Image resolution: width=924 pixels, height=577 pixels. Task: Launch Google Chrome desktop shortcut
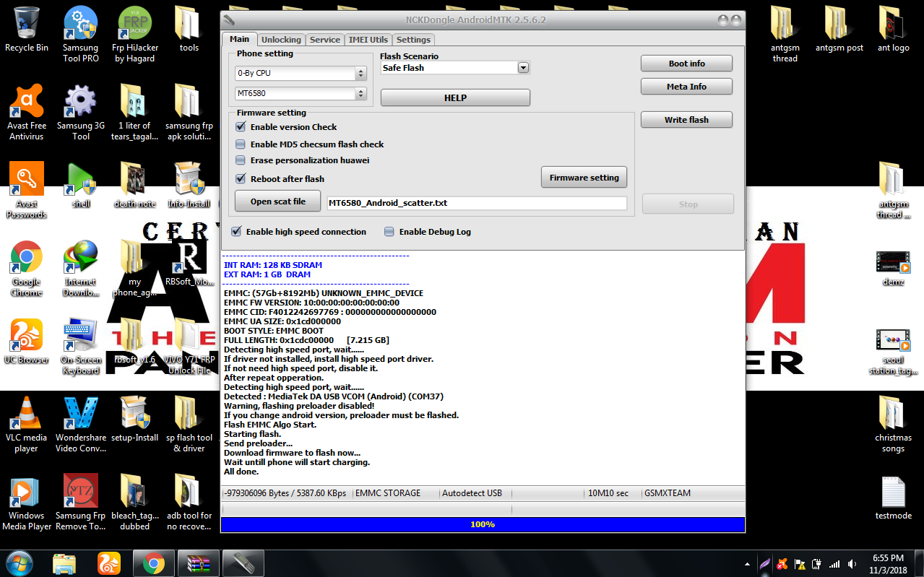[x=26, y=269]
